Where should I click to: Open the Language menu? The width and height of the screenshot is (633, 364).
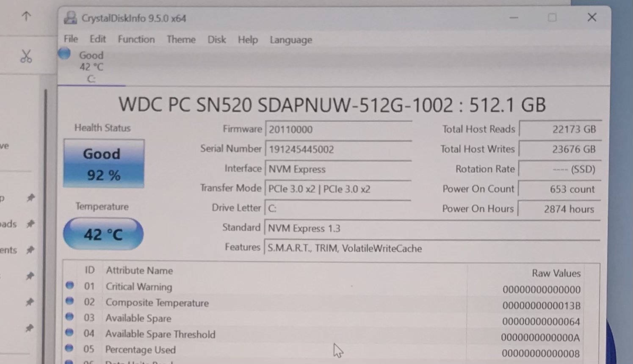point(291,40)
